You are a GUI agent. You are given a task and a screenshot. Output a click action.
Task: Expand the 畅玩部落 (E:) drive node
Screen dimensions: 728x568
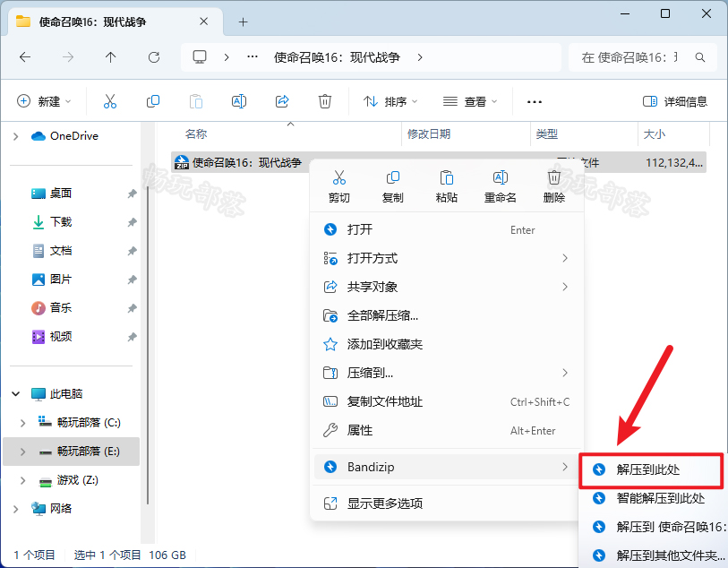22,452
